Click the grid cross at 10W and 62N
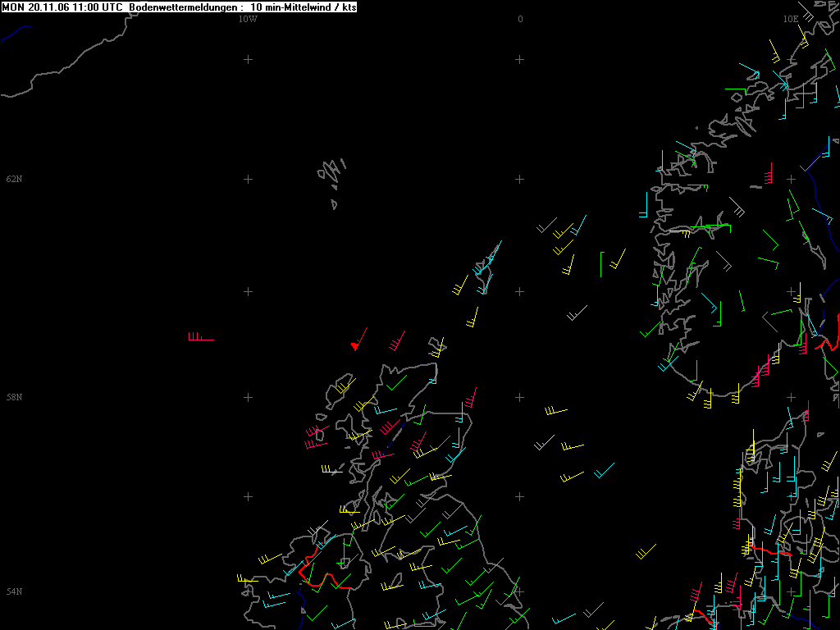Image resolution: width=840 pixels, height=630 pixels. tap(248, 179)
